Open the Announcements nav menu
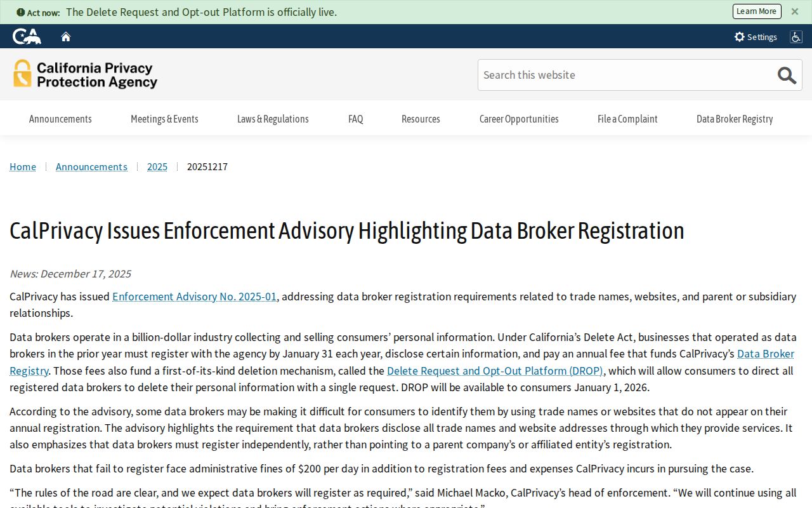The width and height of the screenshot is (812, 508). pyautogui.click(x=60, y=119)
